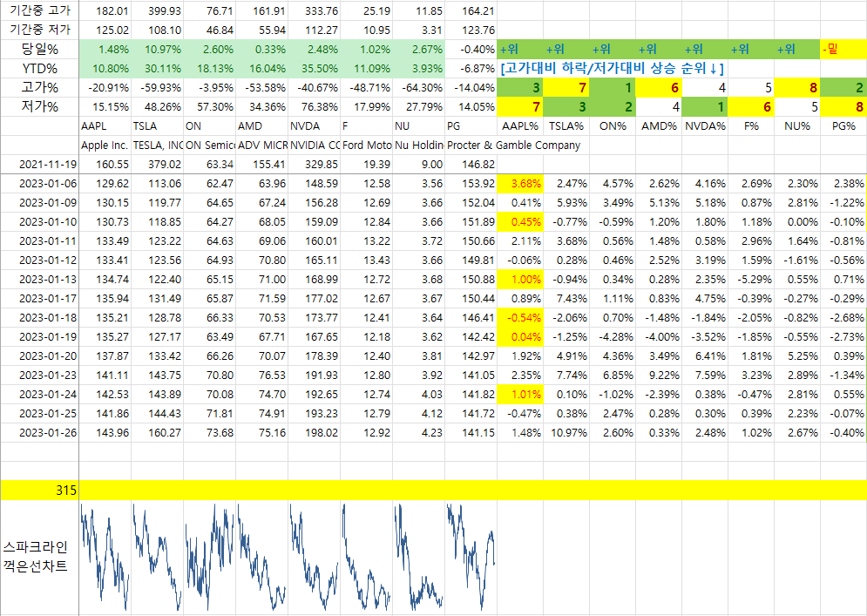Click the NVDA% column header
The height and width of the screenshot is (616, 867).
coord(702,126)
